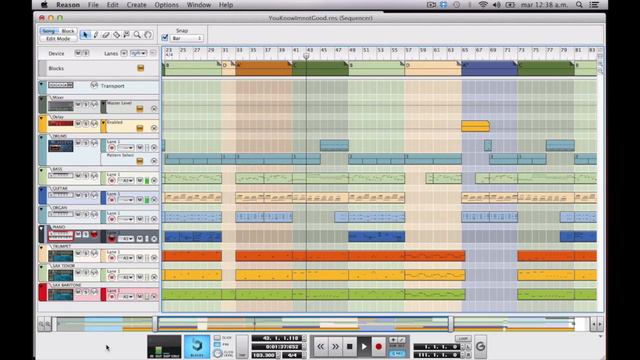Click the Blocks track automation icon

(x=140, y=68)
